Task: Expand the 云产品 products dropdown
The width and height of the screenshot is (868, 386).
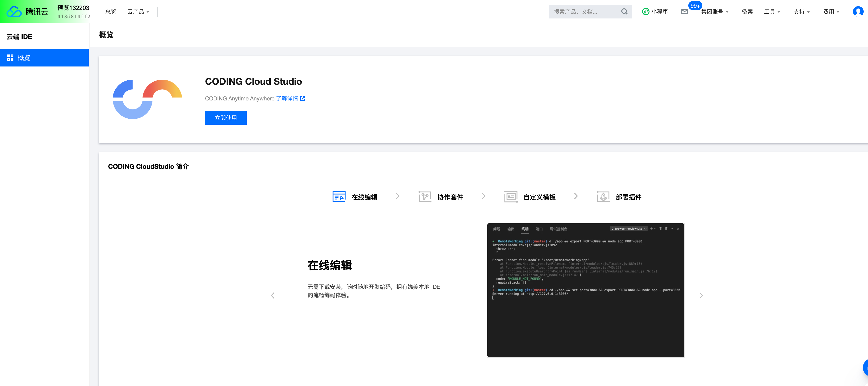Action: pyautogui.click(x=139, y=12)
